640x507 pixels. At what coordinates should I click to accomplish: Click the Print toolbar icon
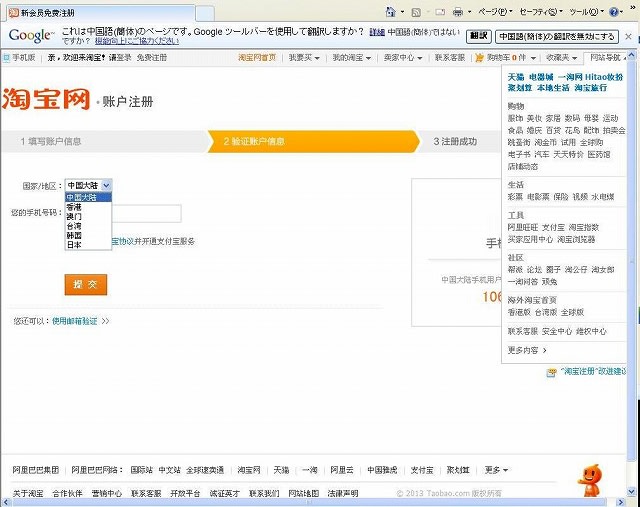pyautogui.click(x=458, y=12)
